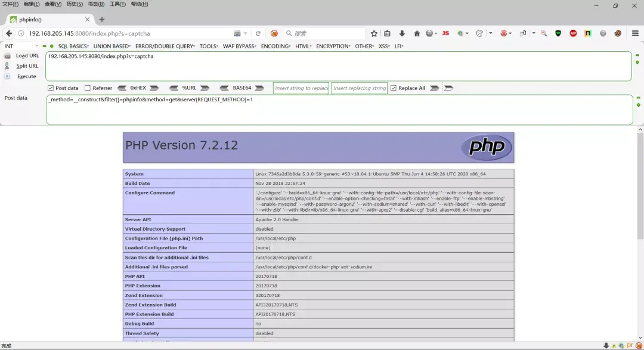644x350 pixels.
Task: Toggle the Replace All checkbox
Action: click(x=394, y=88)
